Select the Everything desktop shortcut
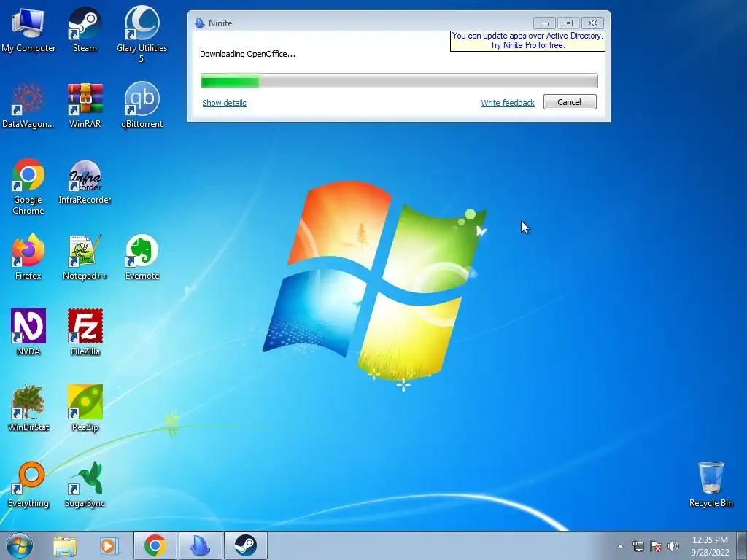 [x=28, y=484]
